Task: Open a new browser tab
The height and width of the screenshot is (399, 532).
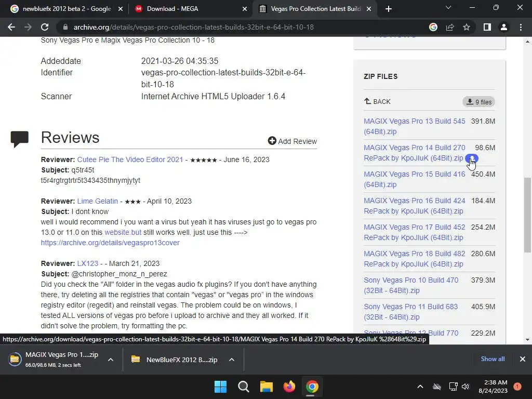Action: (389, 9)
